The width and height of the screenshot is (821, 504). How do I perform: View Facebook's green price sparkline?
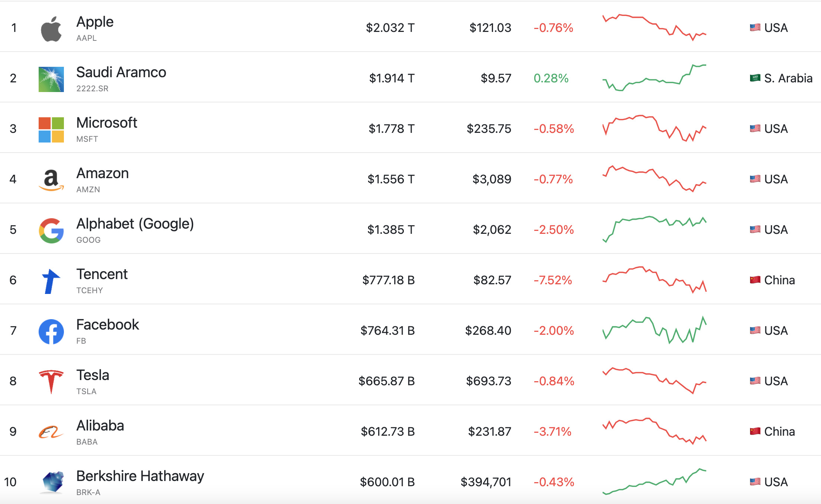point(654,330)
